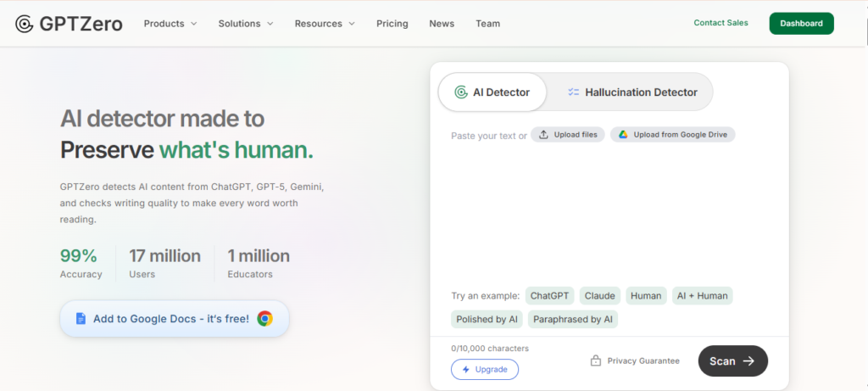This screenshot has height=391, width=868.
Task: Click the AI Detector tab target icon
Action: point(460,92)
